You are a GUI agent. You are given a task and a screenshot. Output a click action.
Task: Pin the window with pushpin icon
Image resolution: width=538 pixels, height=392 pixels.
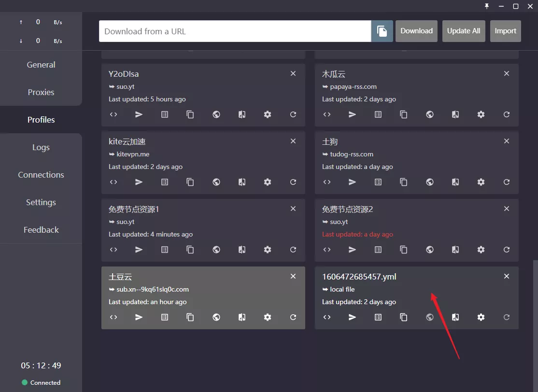(x=486, y=6)
